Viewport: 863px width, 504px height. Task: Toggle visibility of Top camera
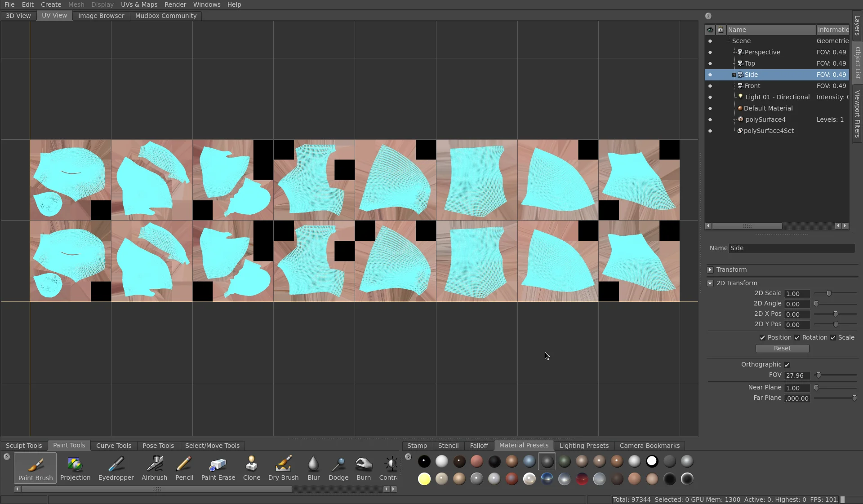pyautogui.click(x=710, y=63)
